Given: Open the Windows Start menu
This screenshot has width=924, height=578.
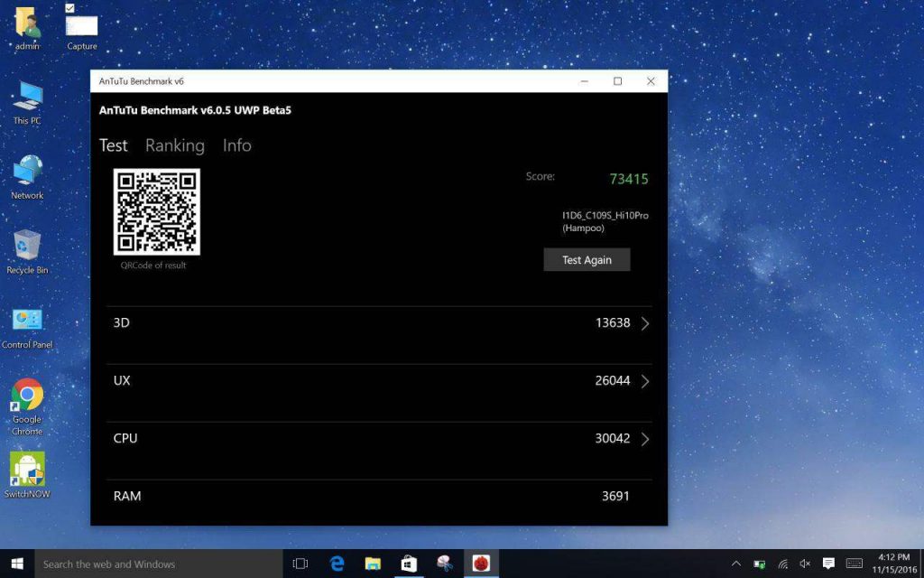Looking at the screenshot, I should (17, 564).
